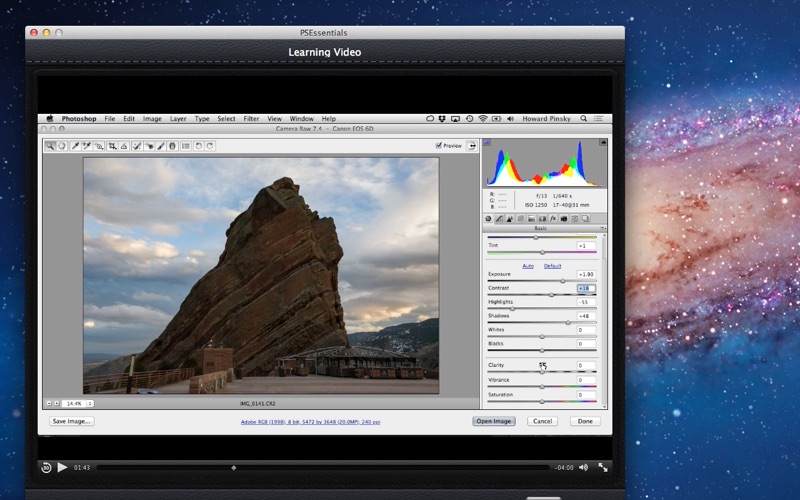Viewport: 800px width, 500px height.
Task: Mute the video volume
Action: tap(584, 467)
